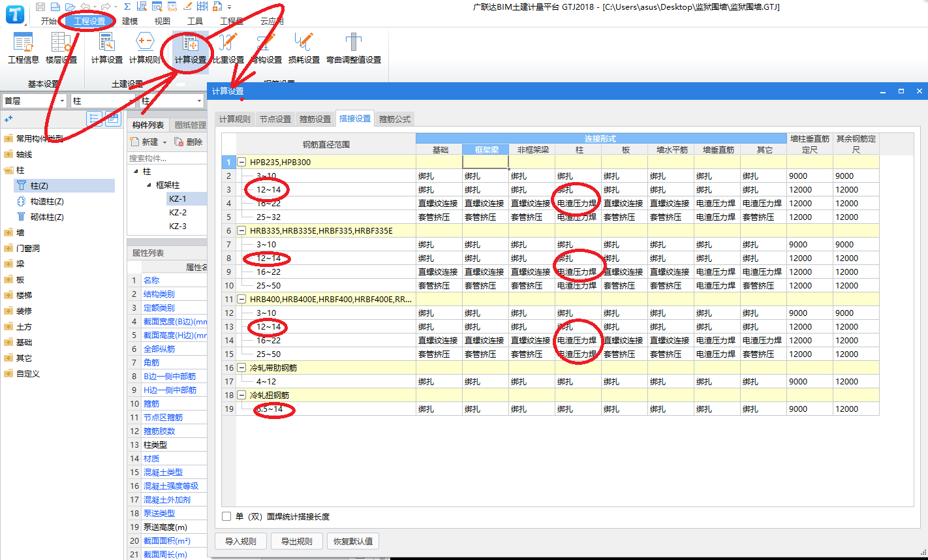Open 计算规则 in ribbon
The height and width of the screenshot is (560, 928).
(144, 49)
